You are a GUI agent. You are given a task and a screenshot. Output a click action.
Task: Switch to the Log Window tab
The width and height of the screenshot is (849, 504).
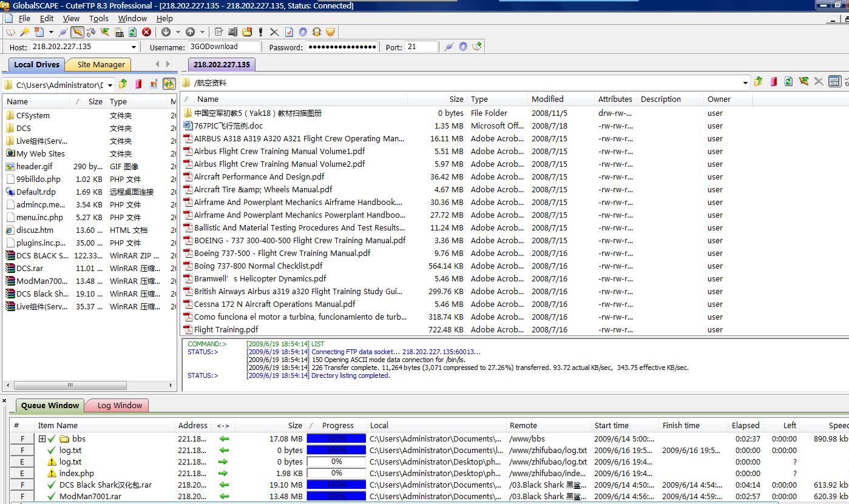120,405
